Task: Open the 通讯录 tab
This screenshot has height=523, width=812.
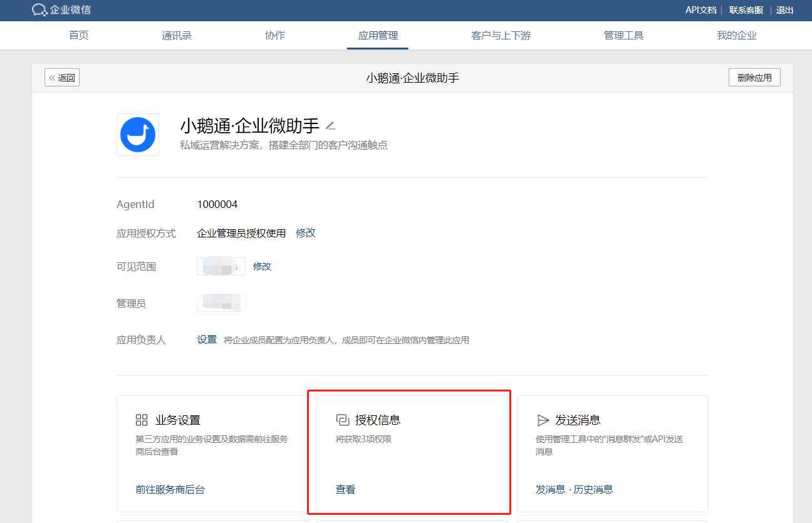Action: click(177, 36)
